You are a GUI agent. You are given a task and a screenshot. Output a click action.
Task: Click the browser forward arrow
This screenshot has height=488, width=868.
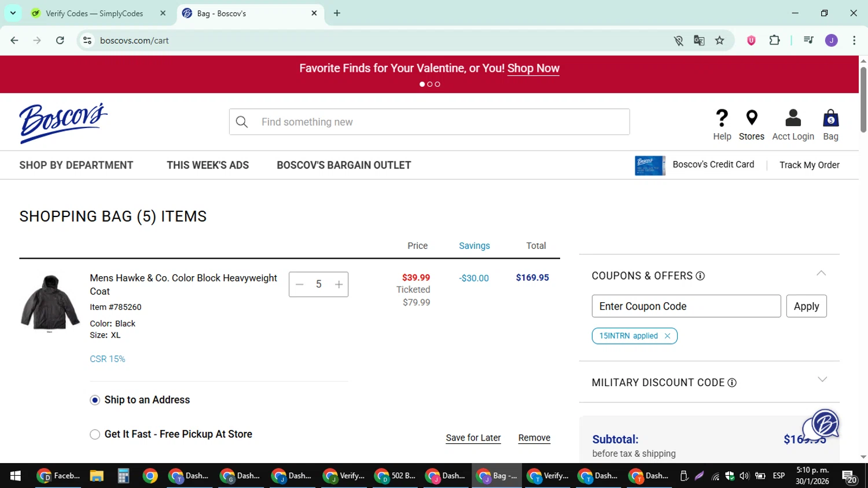coord(37,41)
